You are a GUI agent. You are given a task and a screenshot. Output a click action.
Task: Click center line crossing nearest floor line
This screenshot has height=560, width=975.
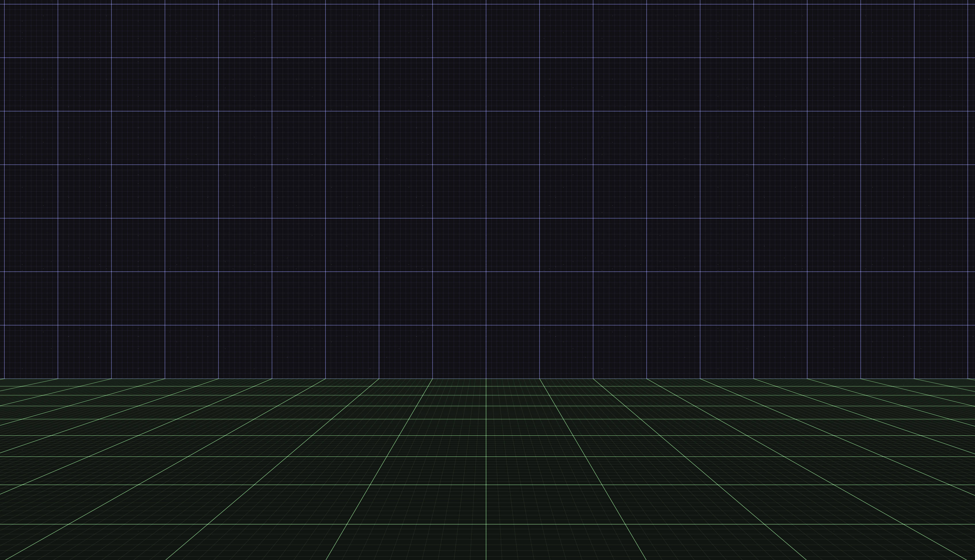pos(486,524)
